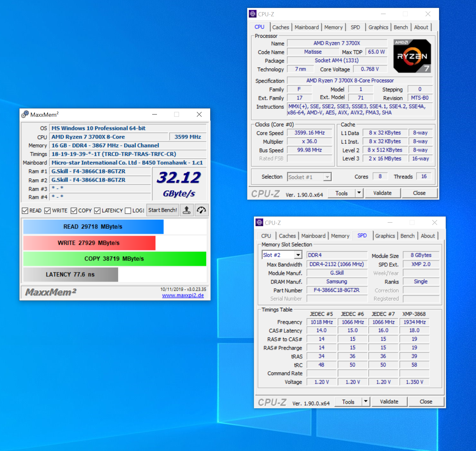Click Tools button in SPD tab window
Screen dimensions: 476x451
[348, 402]
